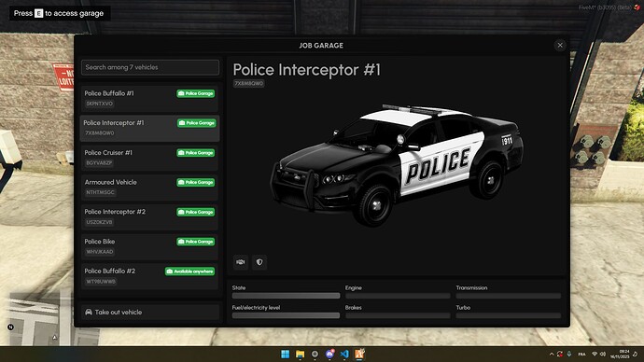Show hidden system tray icons
Screen dimensions: 644x362
(552, 354)
